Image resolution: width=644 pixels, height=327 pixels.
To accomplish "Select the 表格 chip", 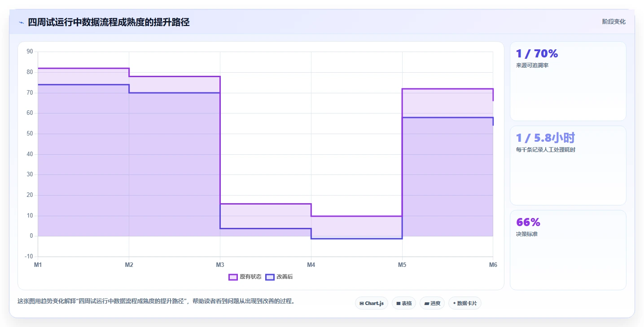I will (x=404, y=303).
